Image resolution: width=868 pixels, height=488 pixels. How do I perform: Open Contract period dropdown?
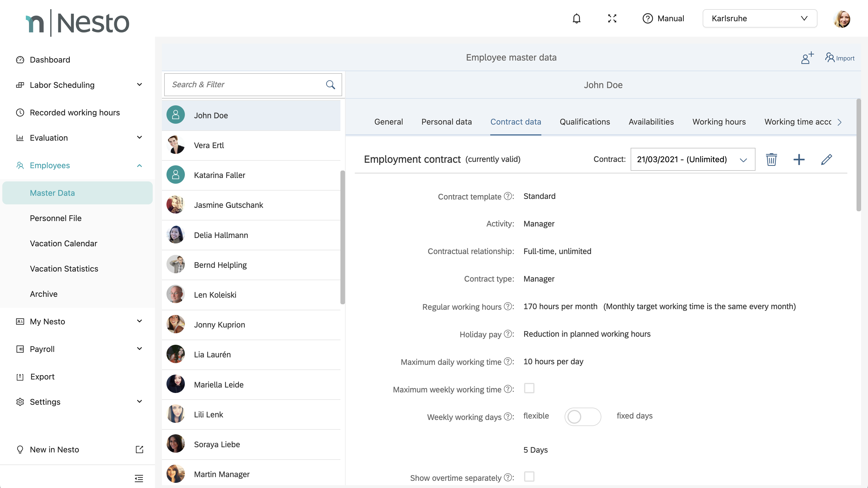pos(692,159)
